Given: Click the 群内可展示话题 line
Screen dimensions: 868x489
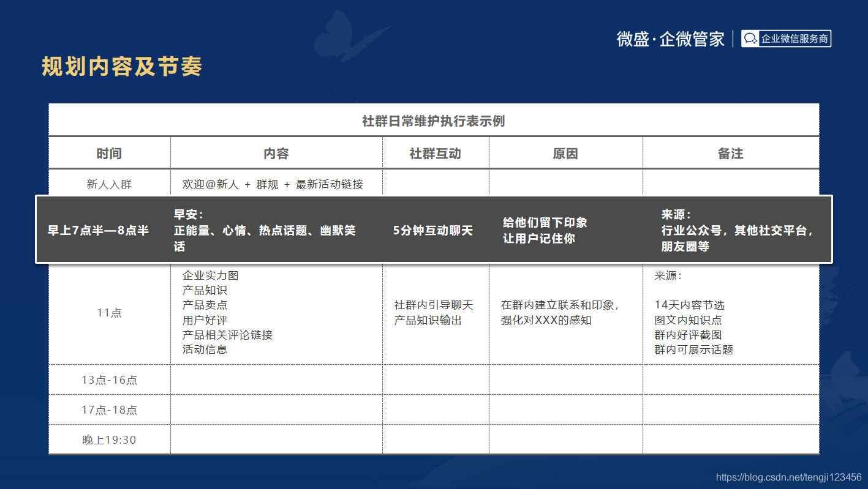Looking at the screenshot, I should click(693, 349).
